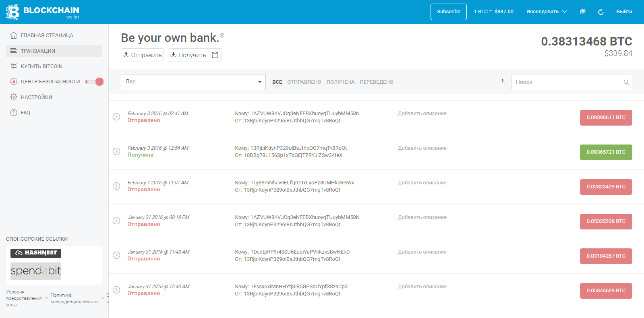Click the Blockchain wallet logo
The image size is (644, 318).
(x=42, y=12)
